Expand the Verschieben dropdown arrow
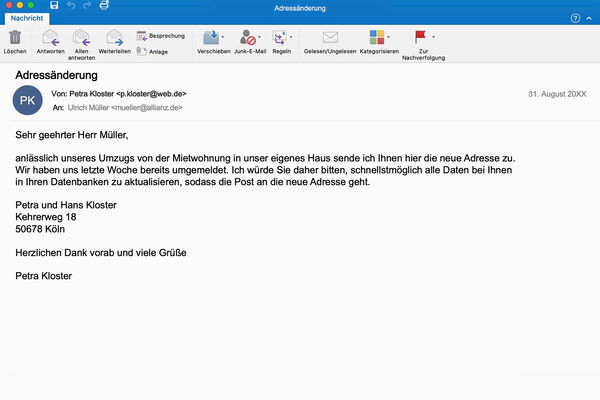The image size is (600, 400). (x=223, y=37)
